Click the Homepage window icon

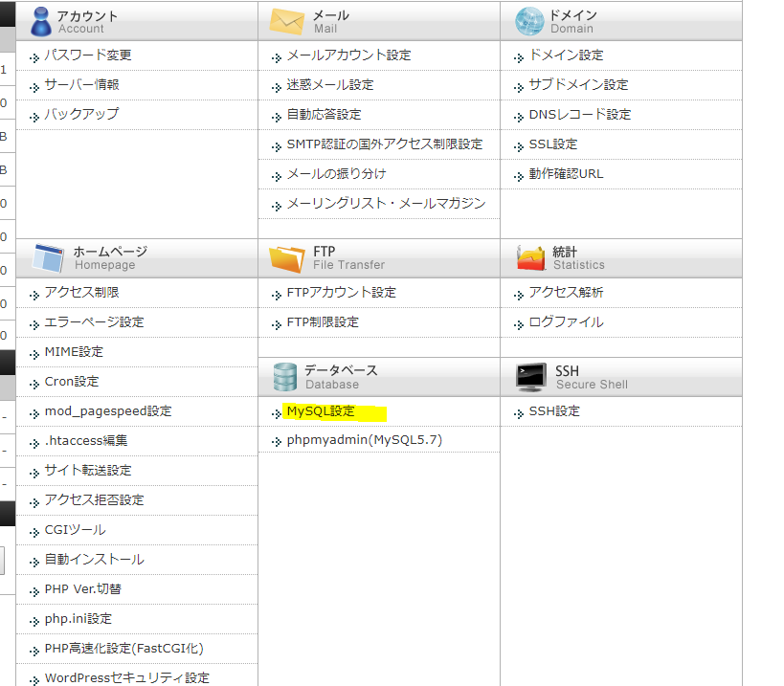[48, 258]
